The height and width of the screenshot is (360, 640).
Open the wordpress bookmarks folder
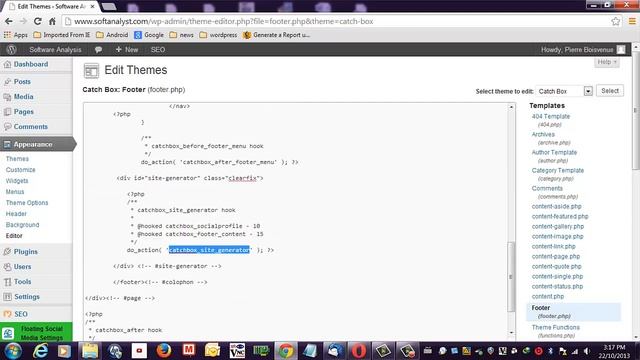pyautogui.click(x=218, y=35)
